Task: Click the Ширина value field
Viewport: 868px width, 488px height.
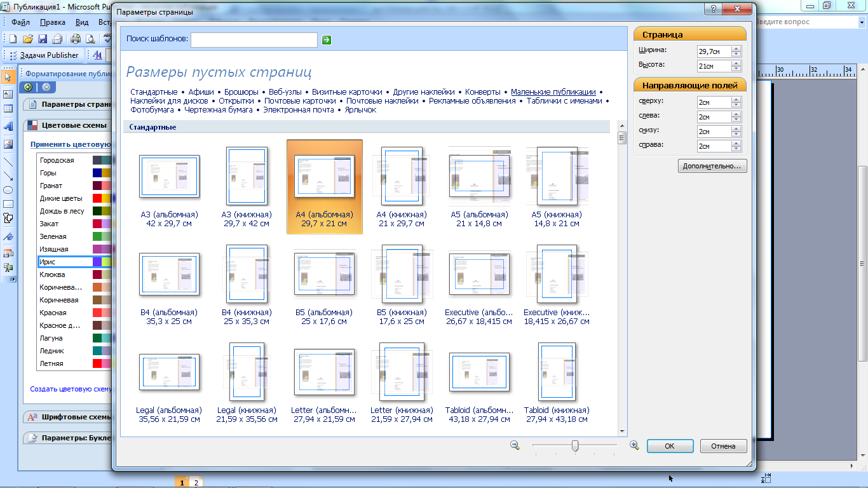Action: 714,51
